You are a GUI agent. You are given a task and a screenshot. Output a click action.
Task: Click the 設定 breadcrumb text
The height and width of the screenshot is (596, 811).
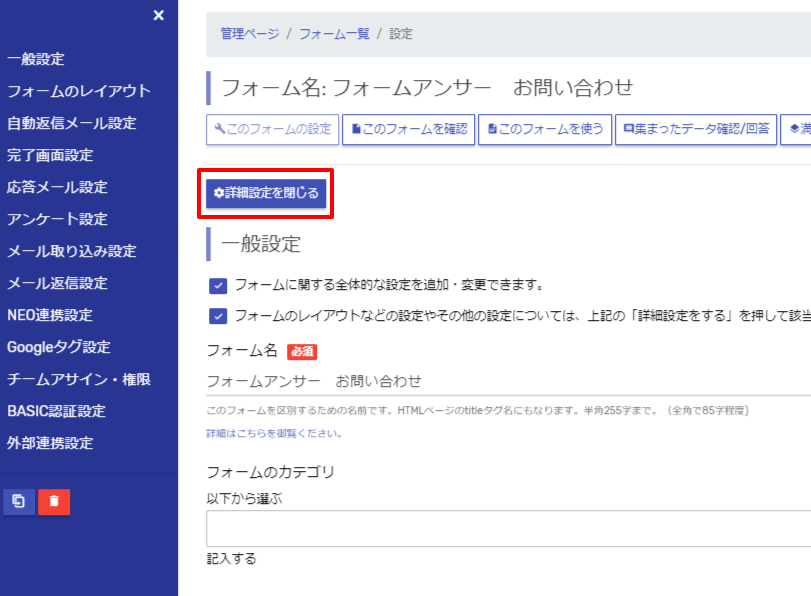(401, 34)
